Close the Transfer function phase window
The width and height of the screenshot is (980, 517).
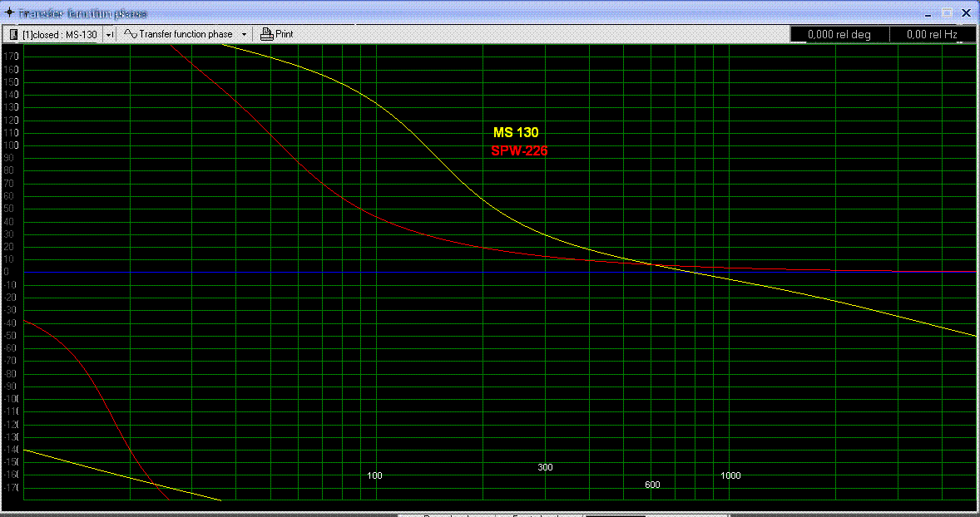(966, 12)
